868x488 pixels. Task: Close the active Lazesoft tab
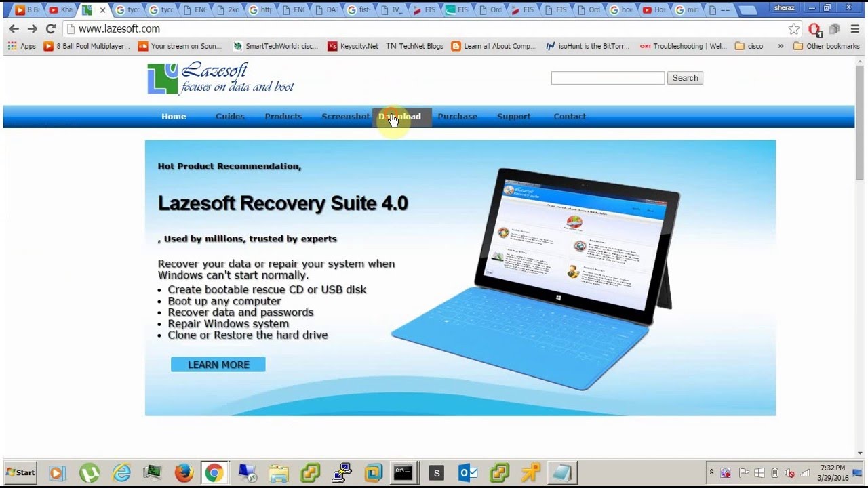[102, 10]
